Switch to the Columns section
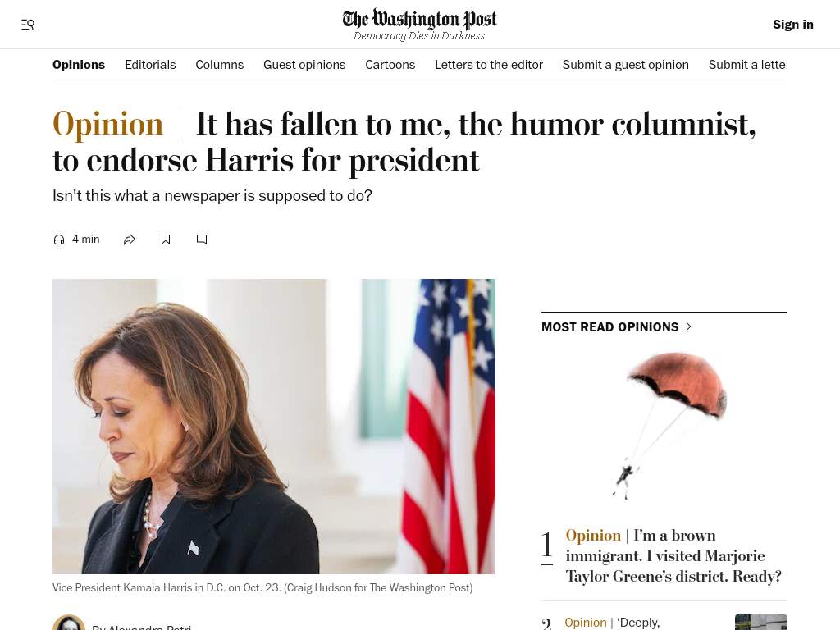The image size is (840, 630). 220,65
